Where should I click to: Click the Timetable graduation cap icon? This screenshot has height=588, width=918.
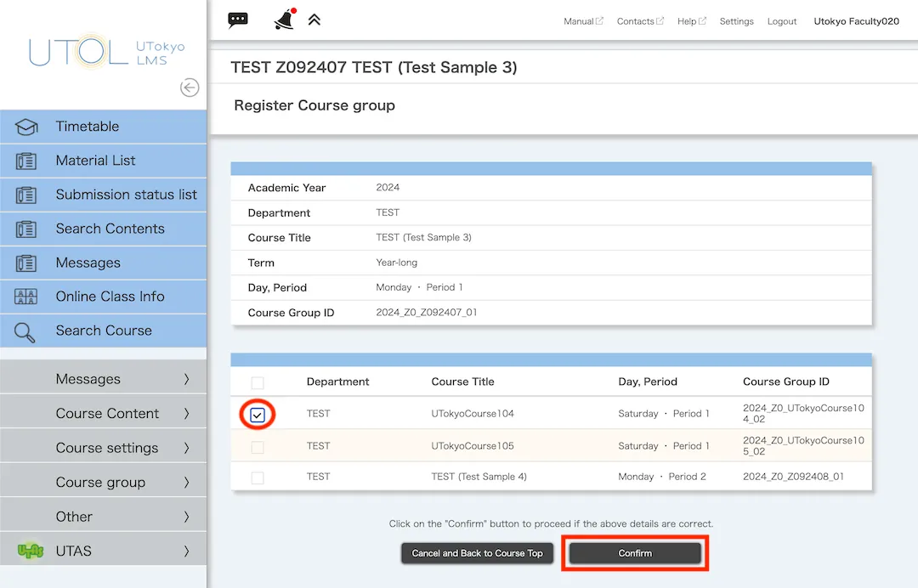26,127
